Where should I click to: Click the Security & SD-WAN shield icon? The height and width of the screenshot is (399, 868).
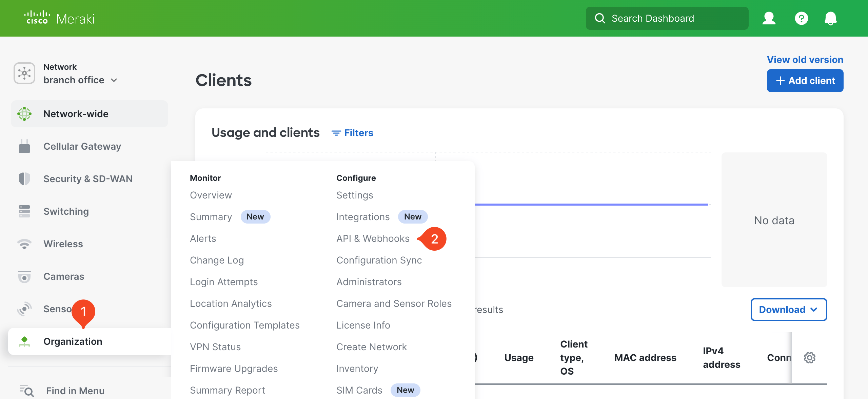pos(24,179)
